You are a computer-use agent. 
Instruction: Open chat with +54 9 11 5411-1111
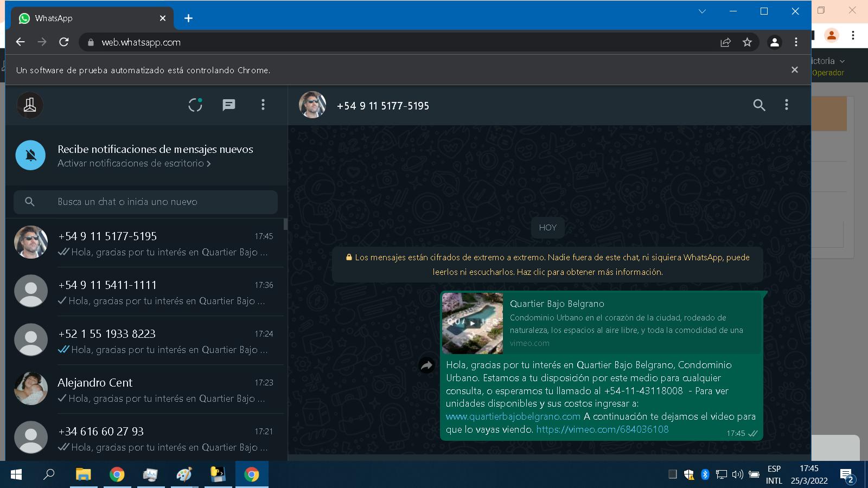click(x=145, y=292)
